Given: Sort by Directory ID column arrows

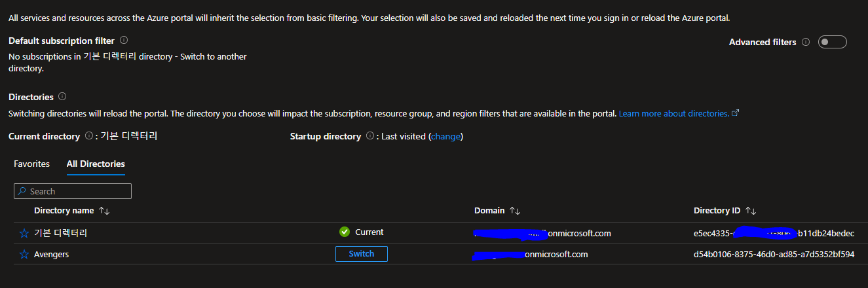Looking at the screenshot, I should click(x=751, y=211).
